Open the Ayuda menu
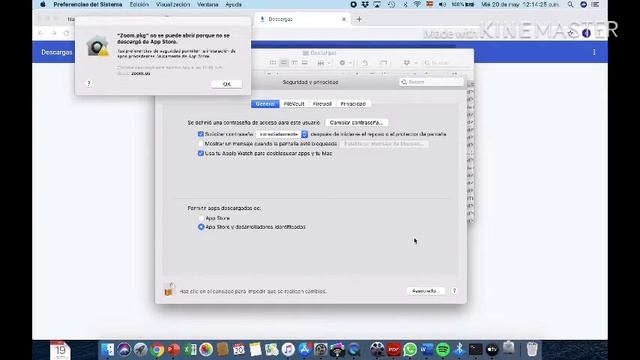The height and width of the screenshot is (360, 640). (233, 4)
